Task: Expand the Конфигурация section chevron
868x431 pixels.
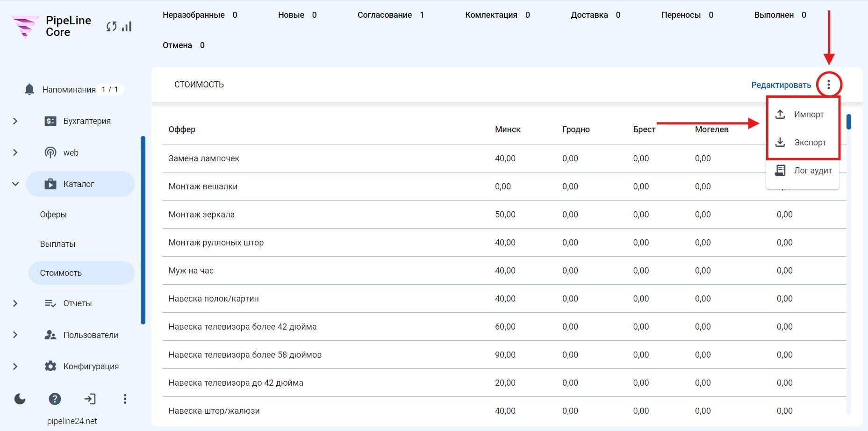Action: (x=15, y=366)
